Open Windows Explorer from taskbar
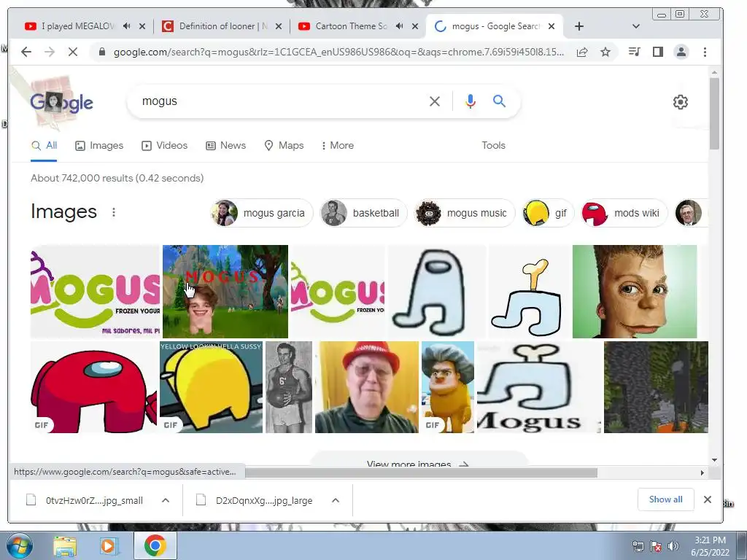This screenshot has height=560, width=747. [x=65, y=546]
